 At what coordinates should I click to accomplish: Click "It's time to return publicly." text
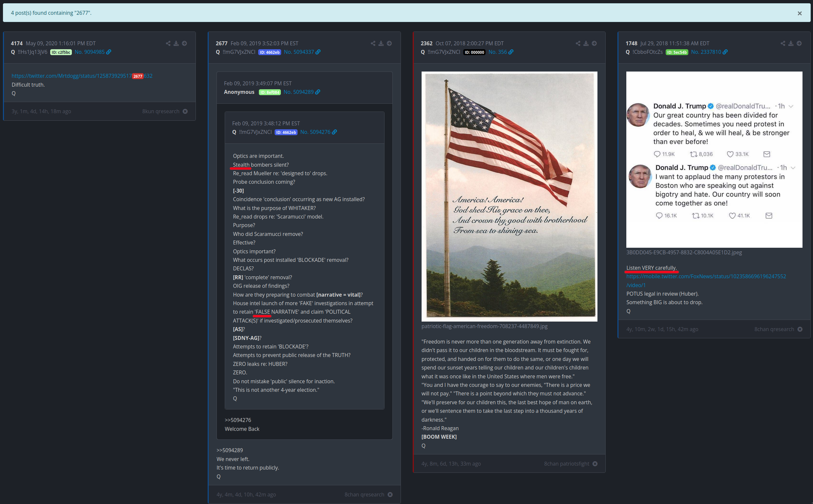coord(248,468)
